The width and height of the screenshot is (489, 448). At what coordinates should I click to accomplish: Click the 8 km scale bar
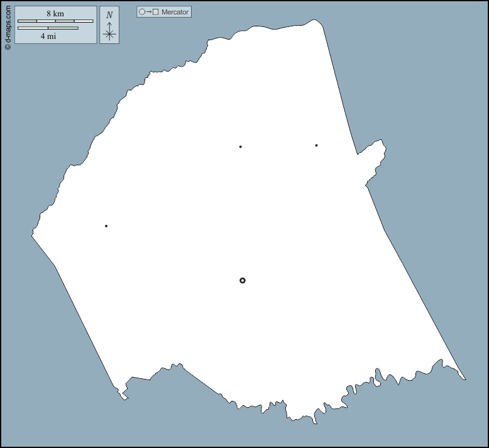[x=55, y=21]
